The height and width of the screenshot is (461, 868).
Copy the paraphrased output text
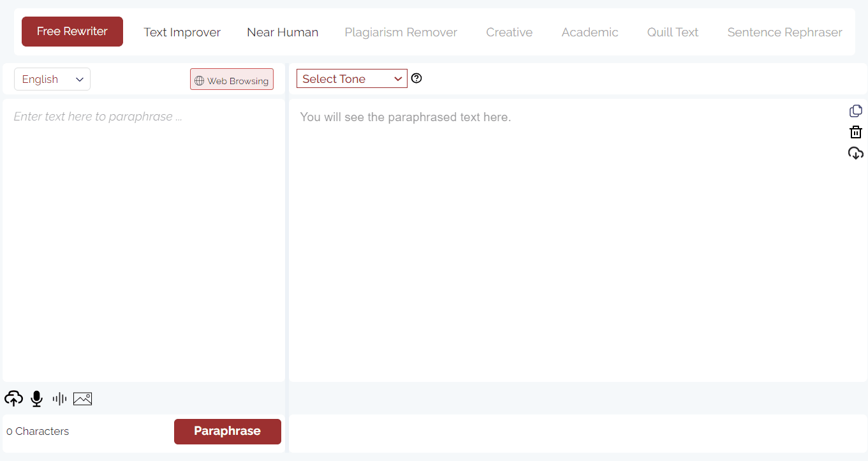pos(855,110)
